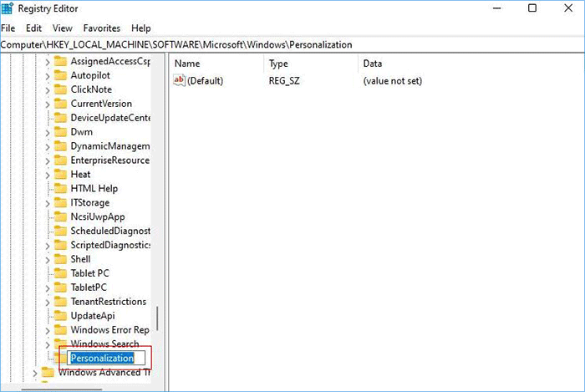Screen dimensions: 585x392
Task: Select the HTML Help key
Action: 94,188
